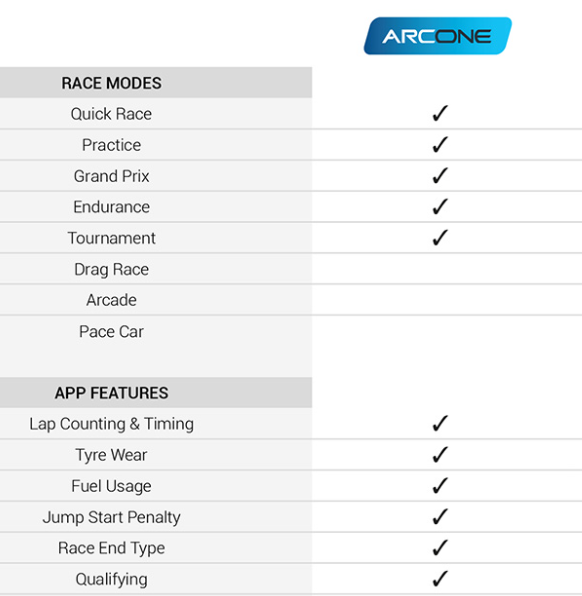
Task: Click the Fuel Usage checkmark
Action: (440, 486)
